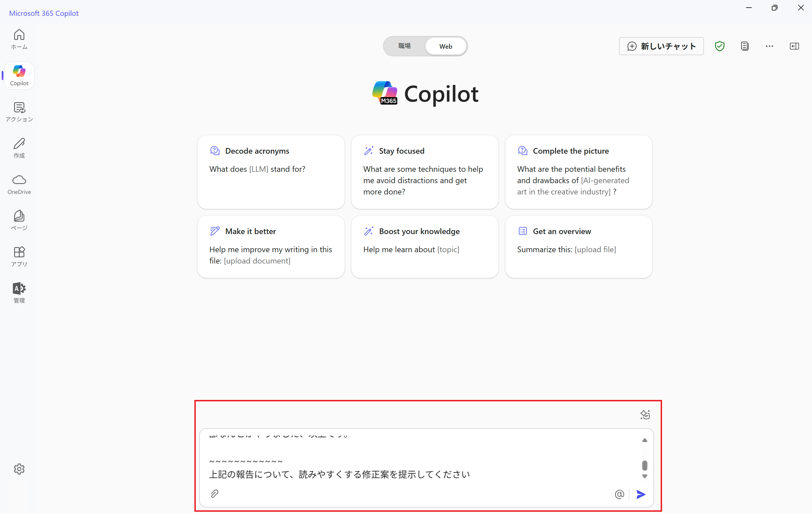The height and width of the screenshot is (514, 812).
Task: Click the @ mention icon
Action: pyautogui.click(x=619, y=494)
